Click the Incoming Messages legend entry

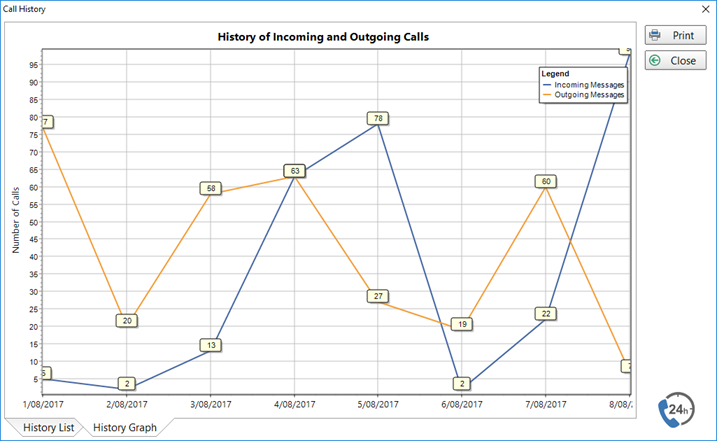pos(583,85)
